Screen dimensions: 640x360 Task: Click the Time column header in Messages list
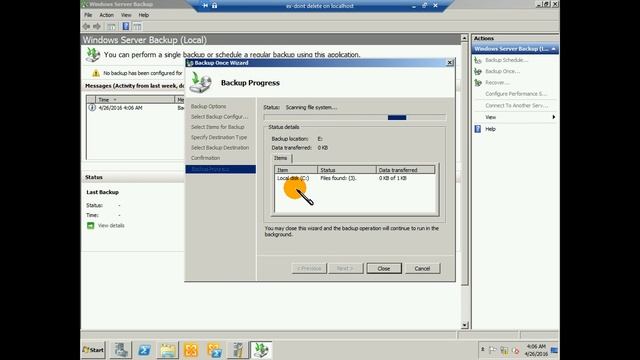[x=134, y=100]
